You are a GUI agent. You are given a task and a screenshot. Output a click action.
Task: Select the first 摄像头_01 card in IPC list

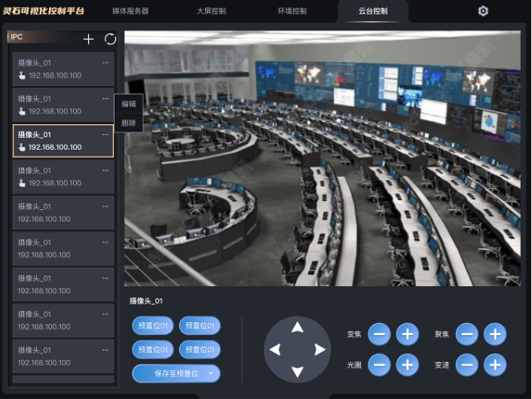(x=63, y=69)
